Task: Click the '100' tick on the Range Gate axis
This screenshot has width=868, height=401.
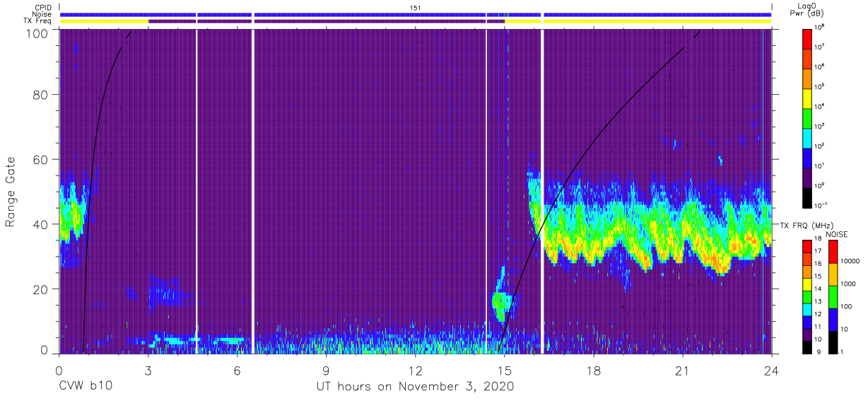Action: click(x=39, y=34)
